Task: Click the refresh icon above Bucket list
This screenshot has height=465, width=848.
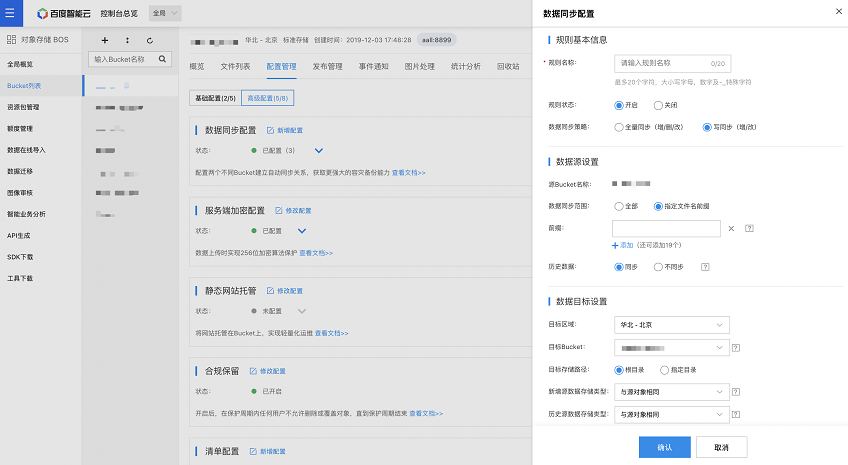Action: tap(150, 40)
